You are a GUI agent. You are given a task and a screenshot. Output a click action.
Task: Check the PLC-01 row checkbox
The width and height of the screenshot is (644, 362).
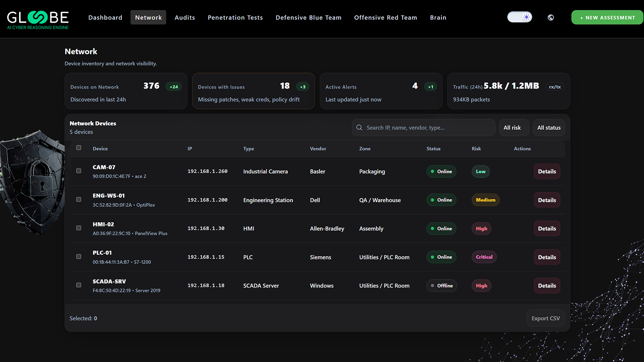(78, 256)
